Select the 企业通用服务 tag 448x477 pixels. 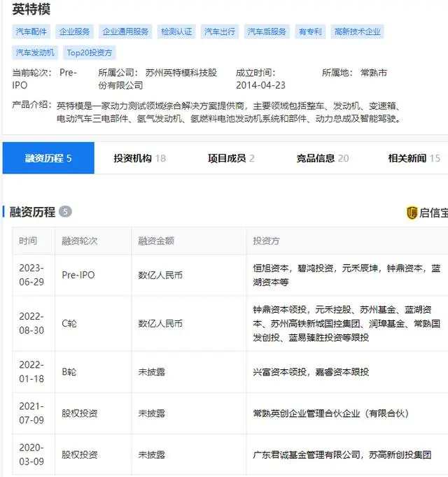[x=125, y=31]
